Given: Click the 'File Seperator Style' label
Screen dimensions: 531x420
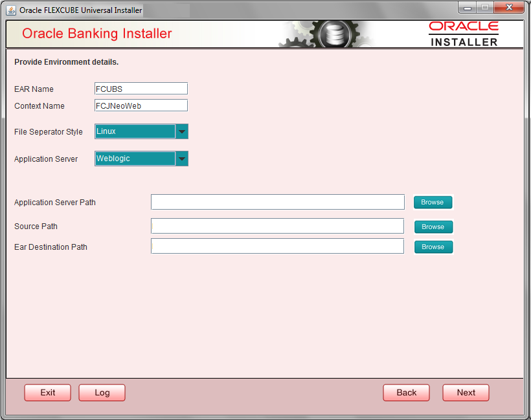Looking at the screenshot, I should point(49,131).
